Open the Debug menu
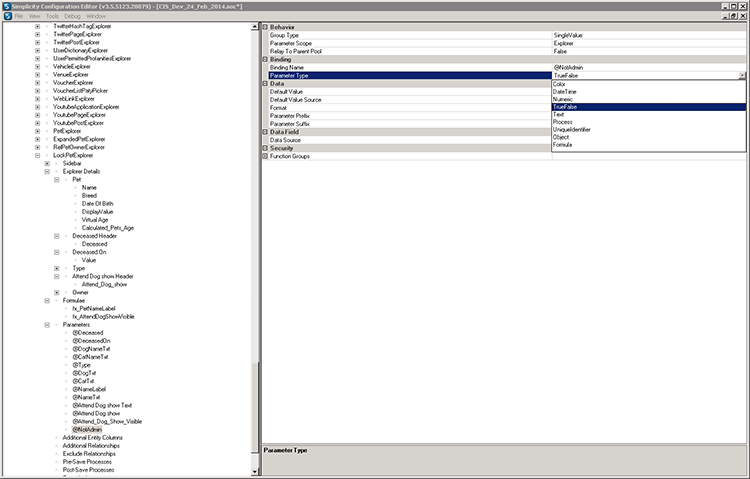 click(71, 17)
